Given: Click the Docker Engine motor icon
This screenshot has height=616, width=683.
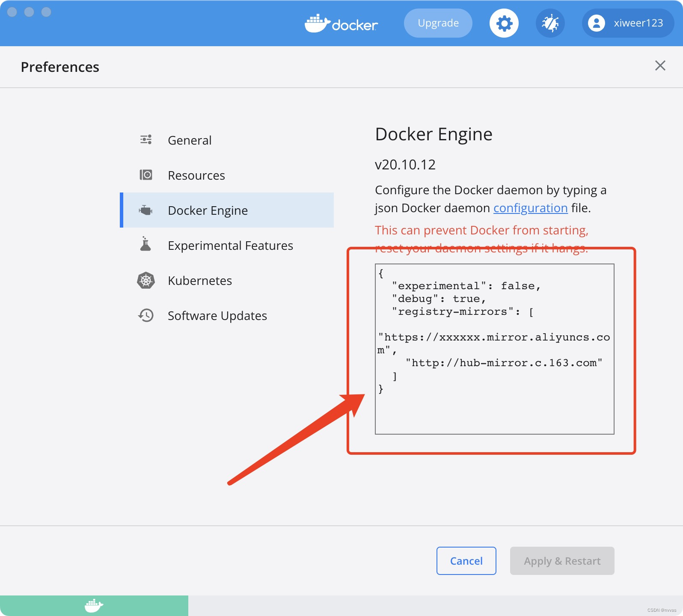Looking at the screenshot, I should pos(146,210).
